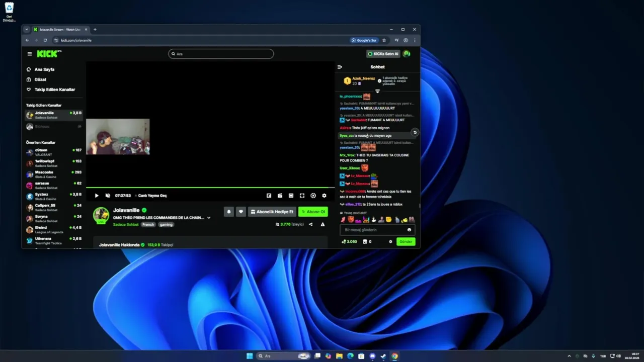Screen dimensions: 644x362
Task: Open the Sadece Sohbet category link
Action: click(126, 224)
